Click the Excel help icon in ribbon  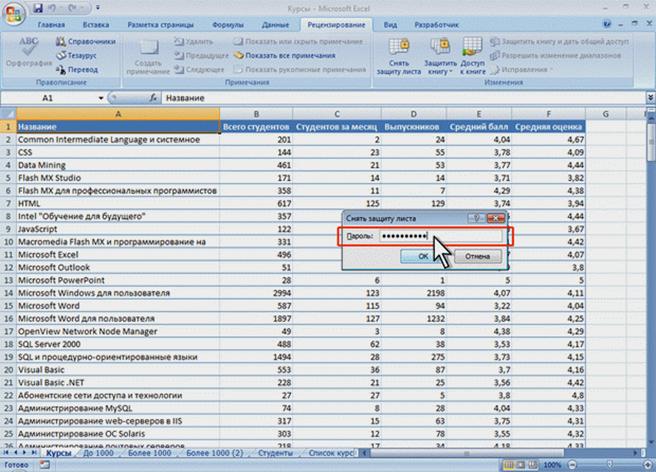[607, 24]
